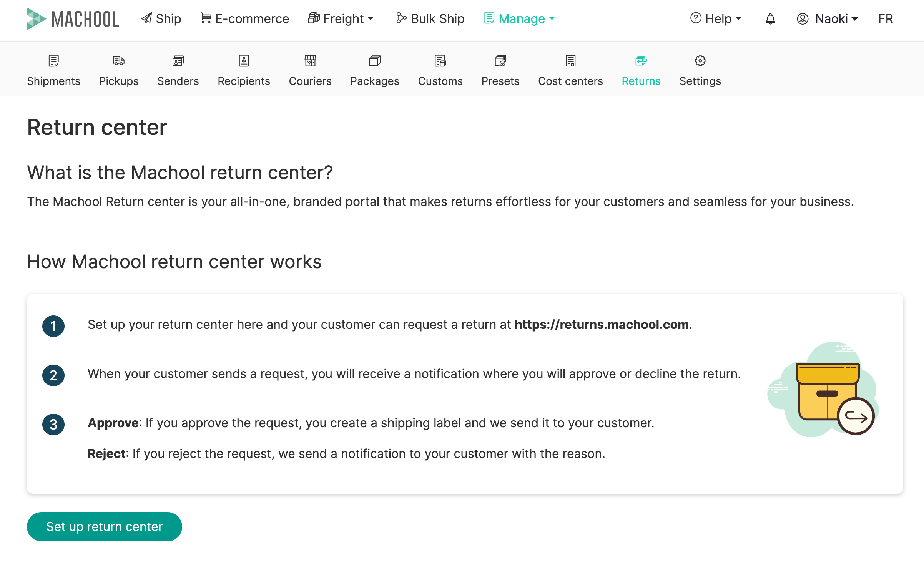Click the notification bell icon
924x564 pixels.
770,19
